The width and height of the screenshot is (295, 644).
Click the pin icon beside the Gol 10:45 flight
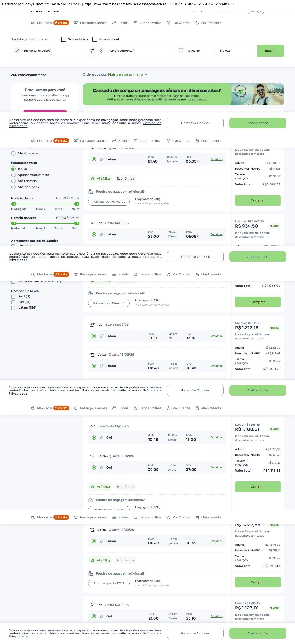coord(101,438)
